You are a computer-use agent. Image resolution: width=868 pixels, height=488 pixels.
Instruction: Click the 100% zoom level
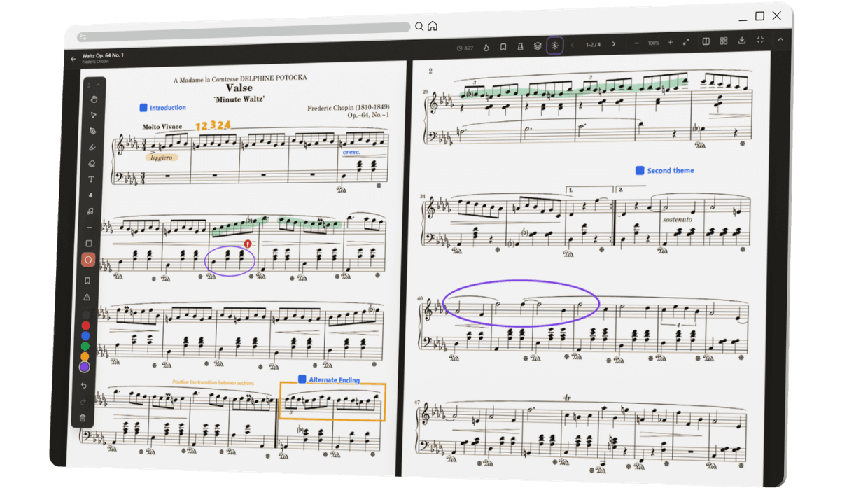coord(653,43)
